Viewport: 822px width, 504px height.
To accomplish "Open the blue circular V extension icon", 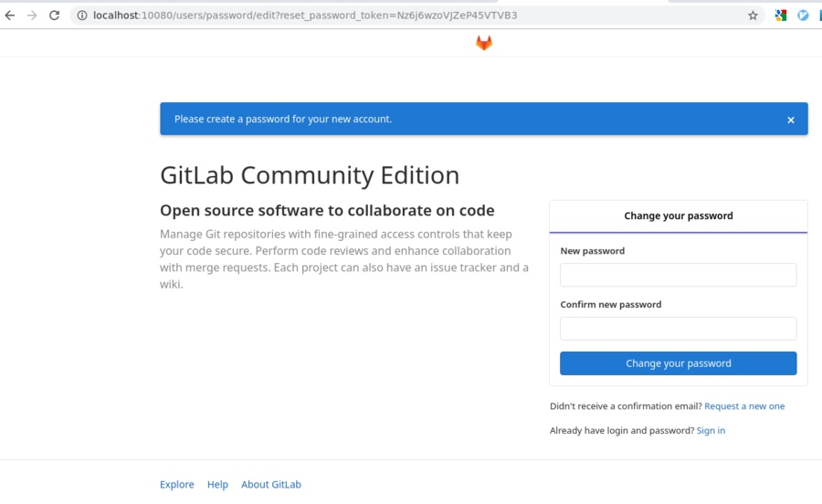I will pyautogui.click(x=803, y=16).
